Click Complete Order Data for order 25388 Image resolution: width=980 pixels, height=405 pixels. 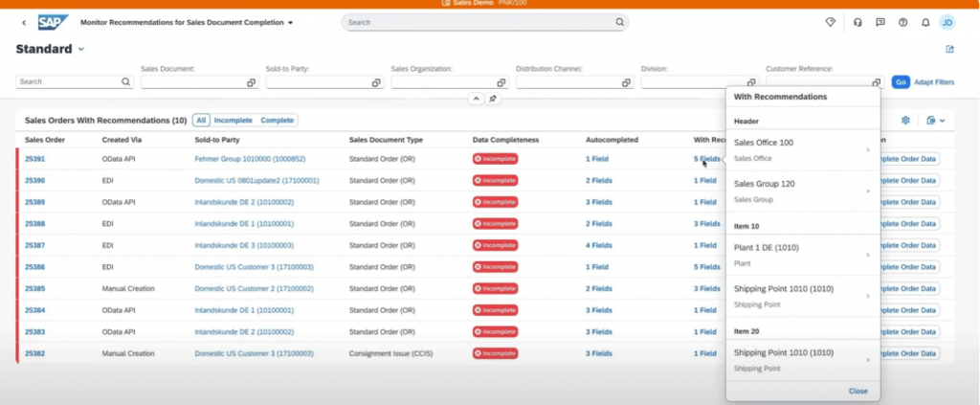point(908,224)
